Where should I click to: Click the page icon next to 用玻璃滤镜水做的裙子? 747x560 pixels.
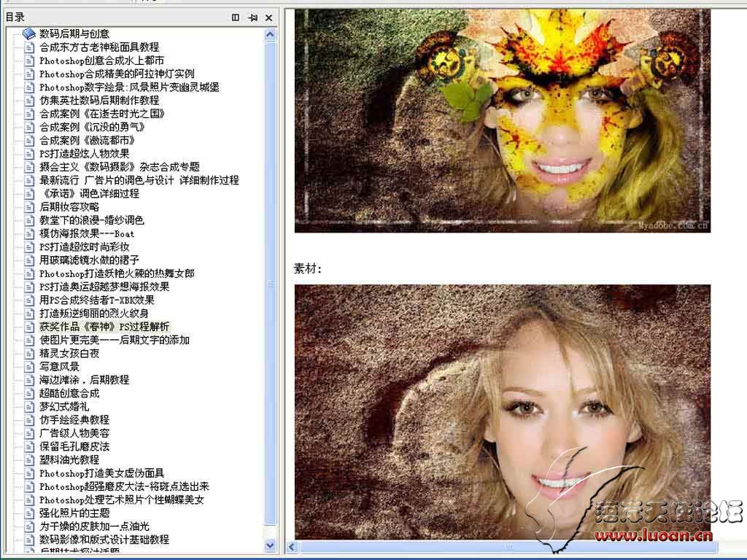29,260
